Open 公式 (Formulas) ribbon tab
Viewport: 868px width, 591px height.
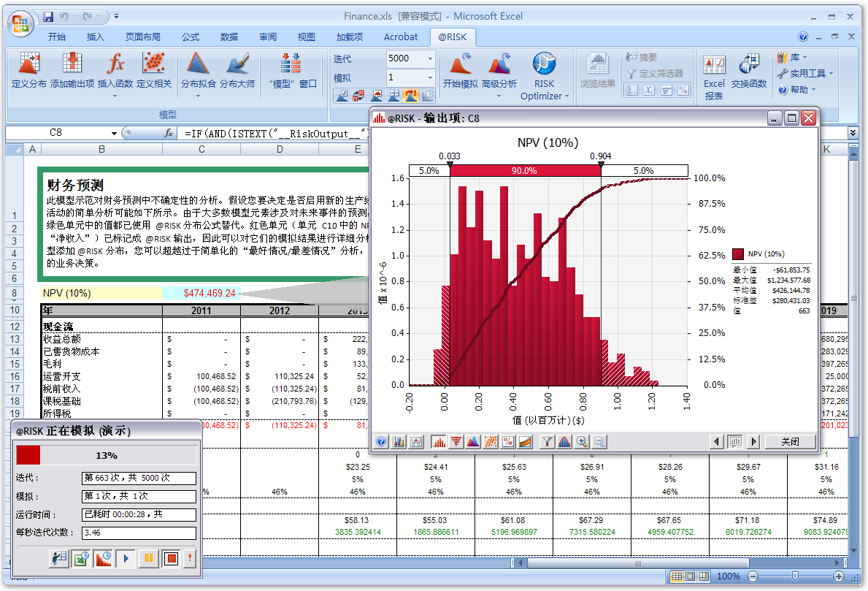[x=191, y=37]
